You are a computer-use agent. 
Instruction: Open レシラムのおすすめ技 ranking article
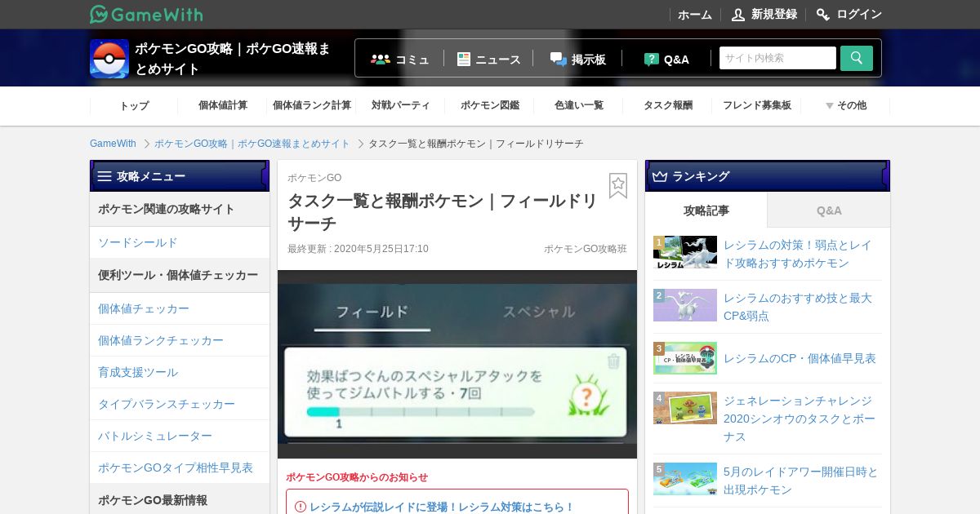(798, 307)
